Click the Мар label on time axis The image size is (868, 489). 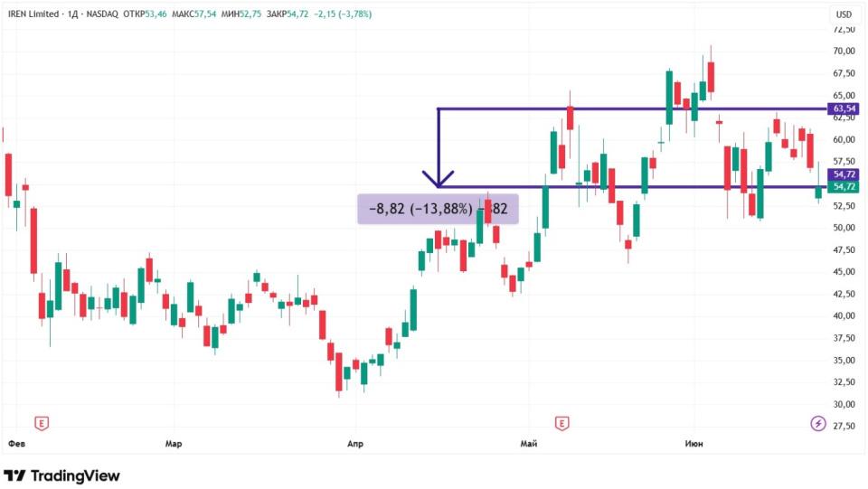coord(174,444)
